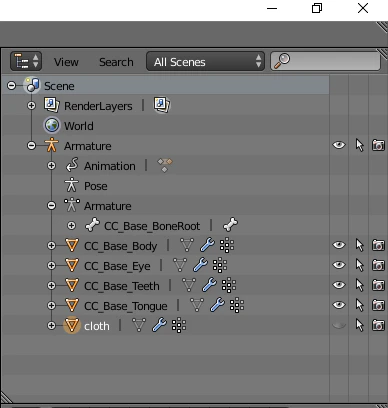Image resolution: width=388 pixels, height=408 pixels.
Task: Select the CC_Base_Tongue label
Action: (x=126, y=306)
